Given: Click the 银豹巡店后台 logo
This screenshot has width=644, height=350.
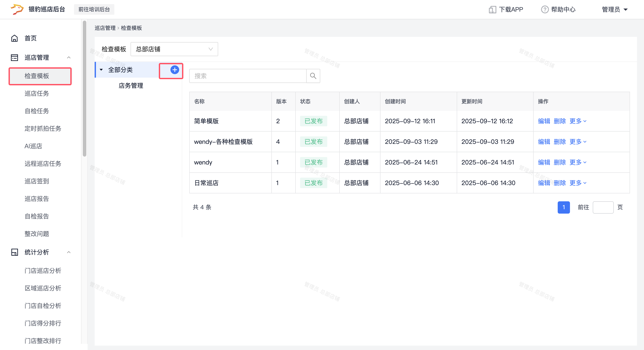Looking at the screenshot, I should pos(17,9).
